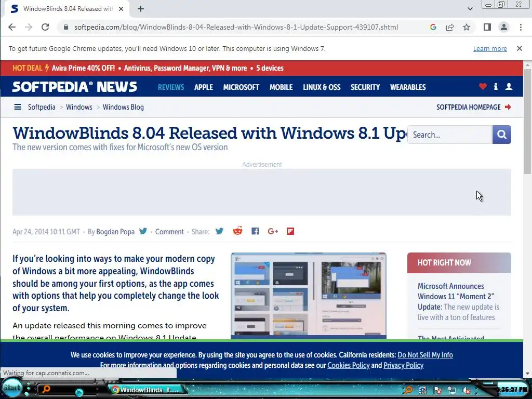Reload the current page
The height and width of the screenshot is (399, 532).
tap(45, 27)
